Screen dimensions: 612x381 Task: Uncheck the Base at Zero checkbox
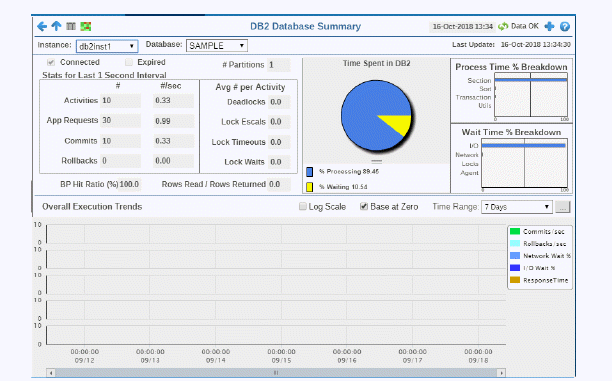pos(364,207)
